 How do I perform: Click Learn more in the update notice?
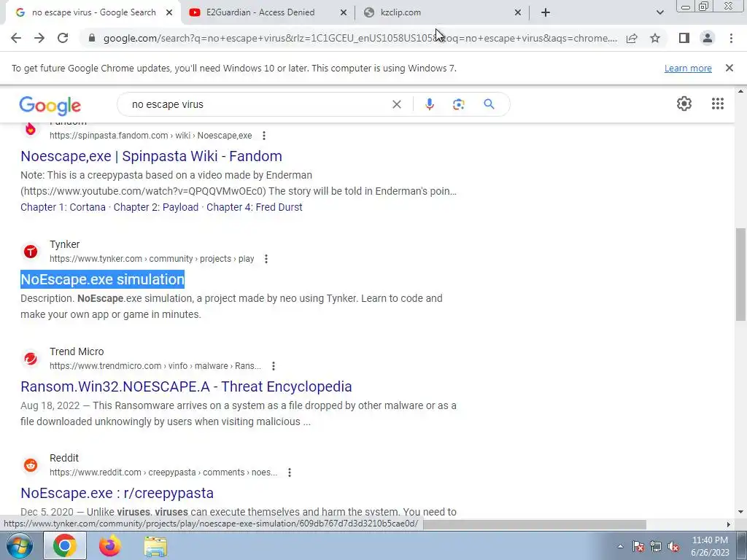pyautogui.click(x=688, y=68)
